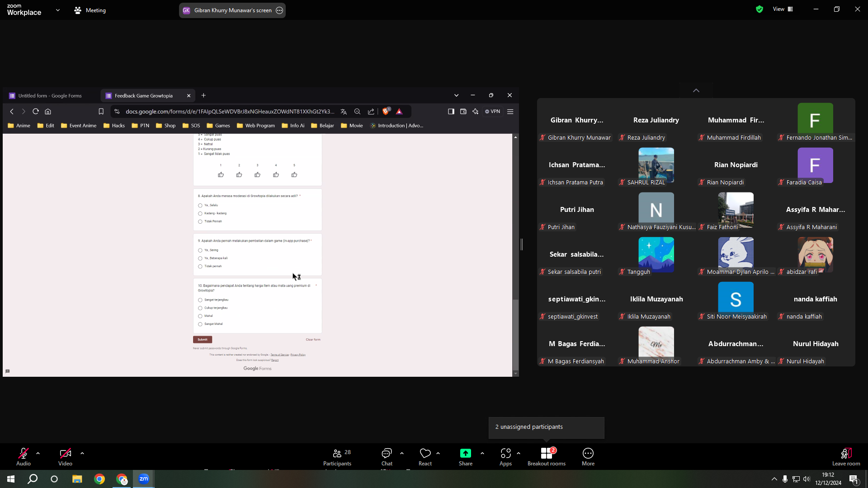Submit the Growtopia feedback form
868x488 pixels.
[203, 340]
